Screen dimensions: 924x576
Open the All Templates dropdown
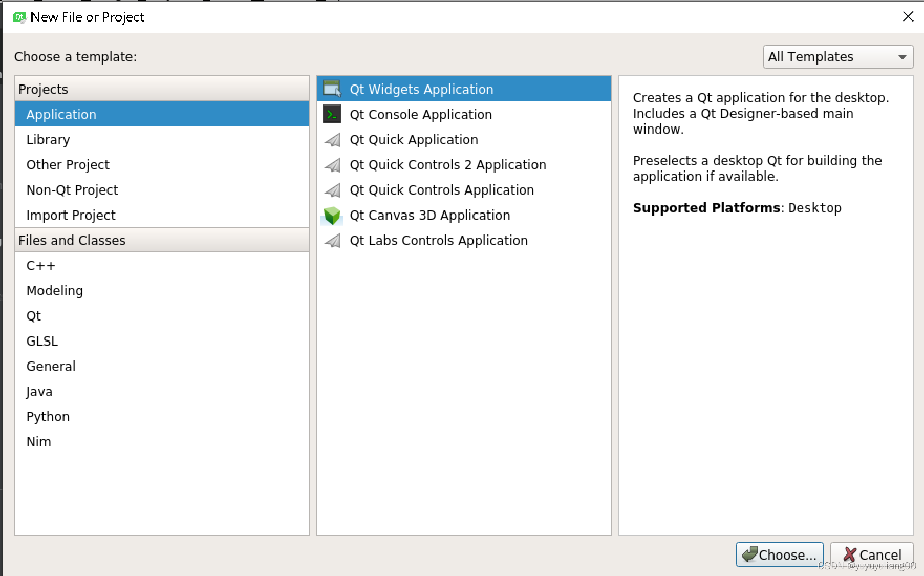[x=837, y=57]
